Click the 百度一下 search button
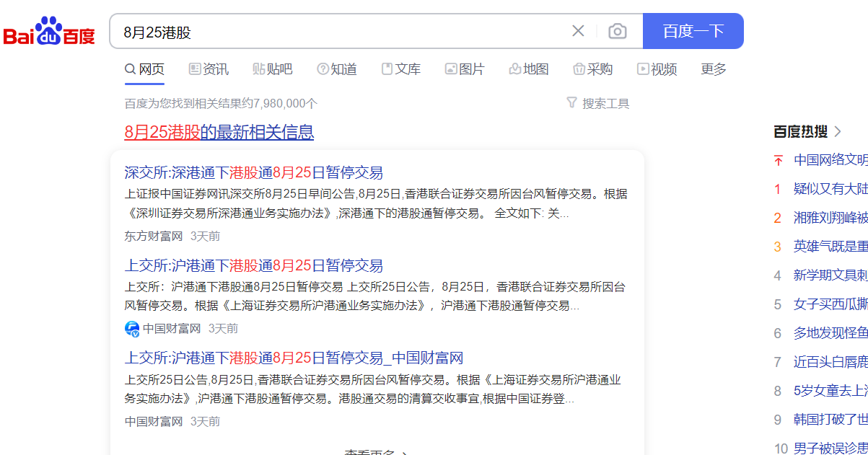Screen dimensions: 868x455 (x=693, y=31)
